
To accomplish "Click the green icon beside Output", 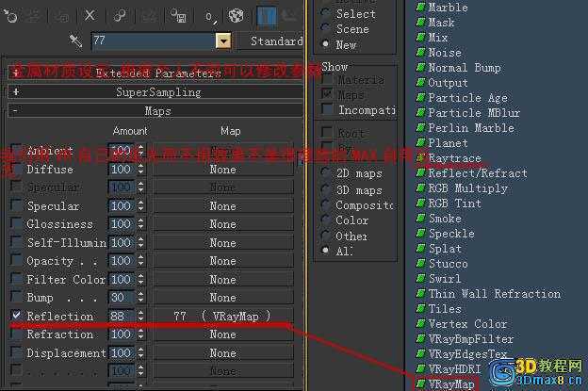I will [x=421, y=83].
